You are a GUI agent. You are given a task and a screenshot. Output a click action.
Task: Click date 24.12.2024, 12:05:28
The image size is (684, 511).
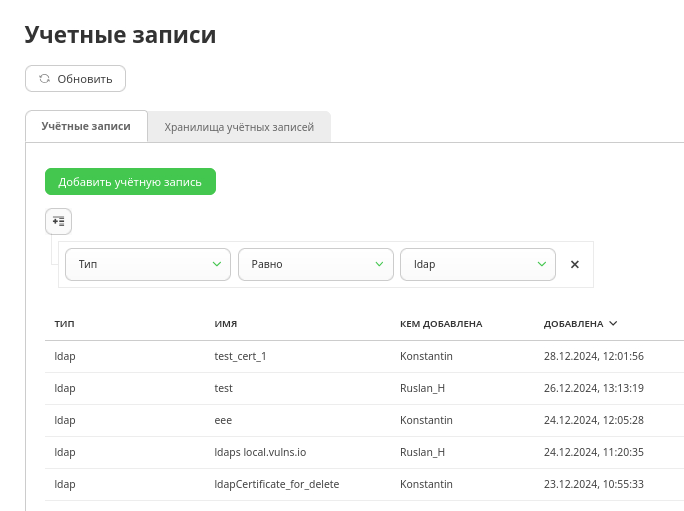click(x=594, y=420)
